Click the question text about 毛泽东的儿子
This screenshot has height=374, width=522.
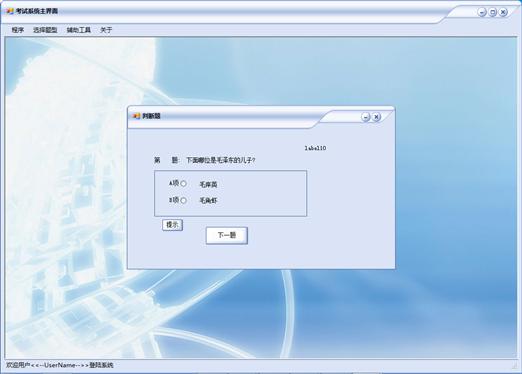point(221,160)
